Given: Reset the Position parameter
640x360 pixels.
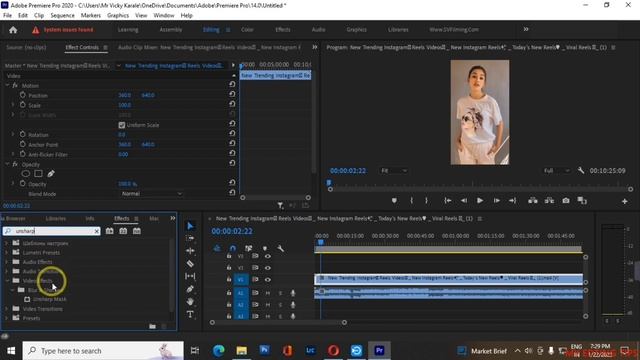Looking at the screenshot, I should click(x=232, y=94).
